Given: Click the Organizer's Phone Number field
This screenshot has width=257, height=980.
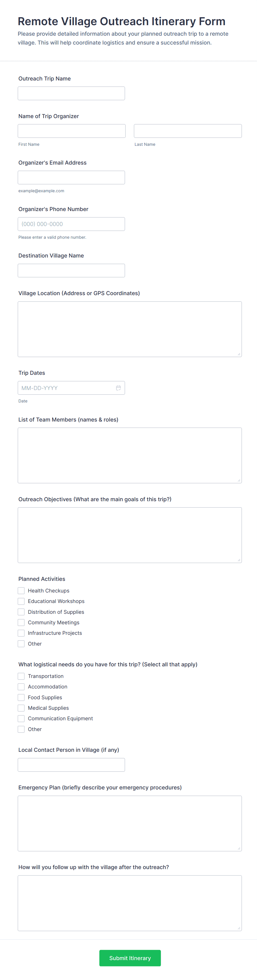Looking at the screenshot, I should pos(71,224).
